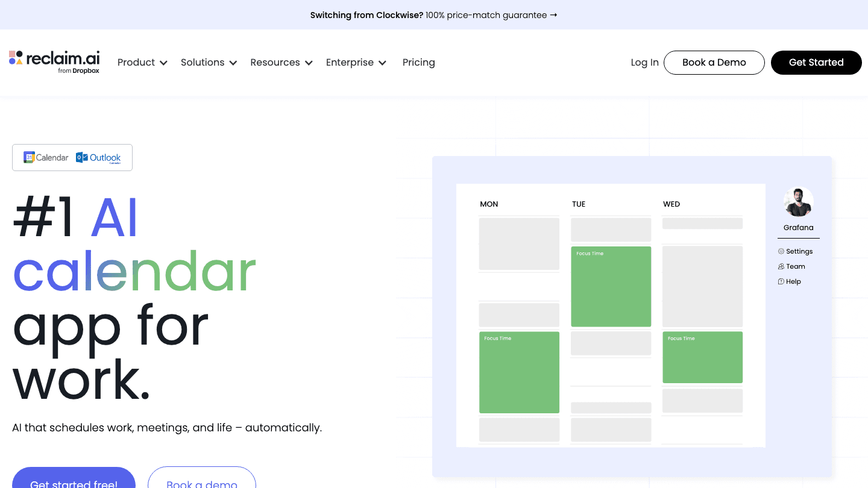Open the Product menu
The height and width of the screenshot is (488, 868).
142,63
